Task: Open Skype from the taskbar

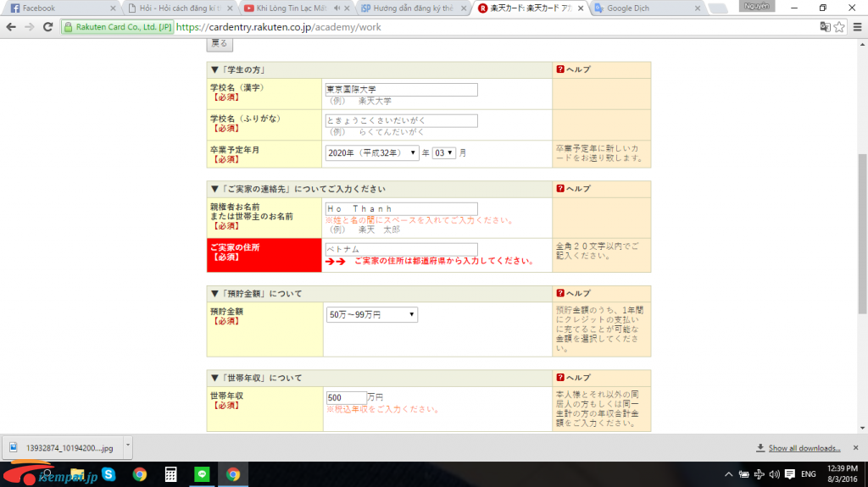Action: pos(108,474)
